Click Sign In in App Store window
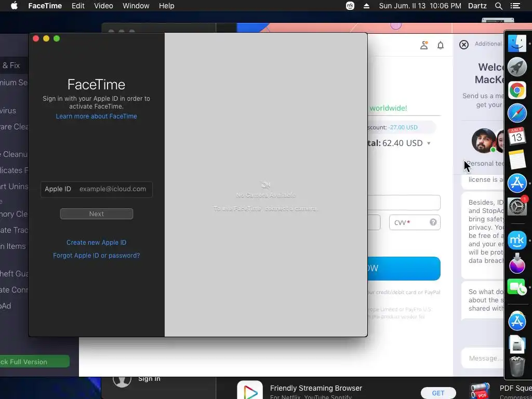This screenshot has width=532, height=399. (149, 379)
